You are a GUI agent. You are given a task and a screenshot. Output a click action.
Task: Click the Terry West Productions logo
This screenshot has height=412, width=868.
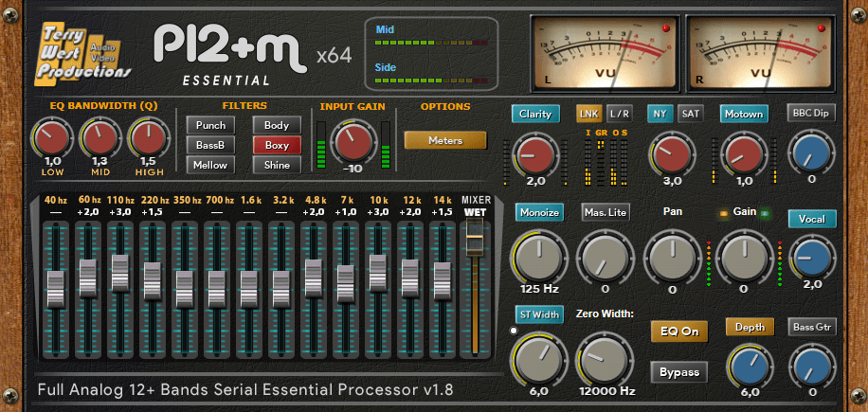click(84, 53)
